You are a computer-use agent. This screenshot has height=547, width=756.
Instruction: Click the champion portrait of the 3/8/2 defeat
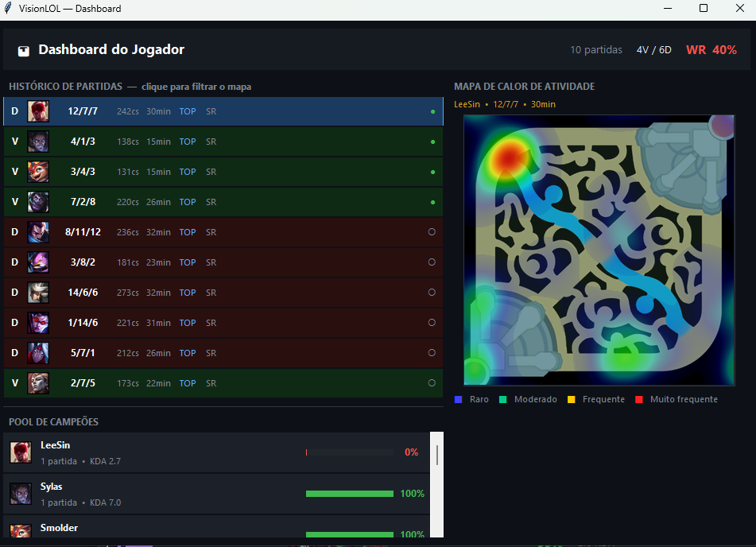[x=37, y=262]
